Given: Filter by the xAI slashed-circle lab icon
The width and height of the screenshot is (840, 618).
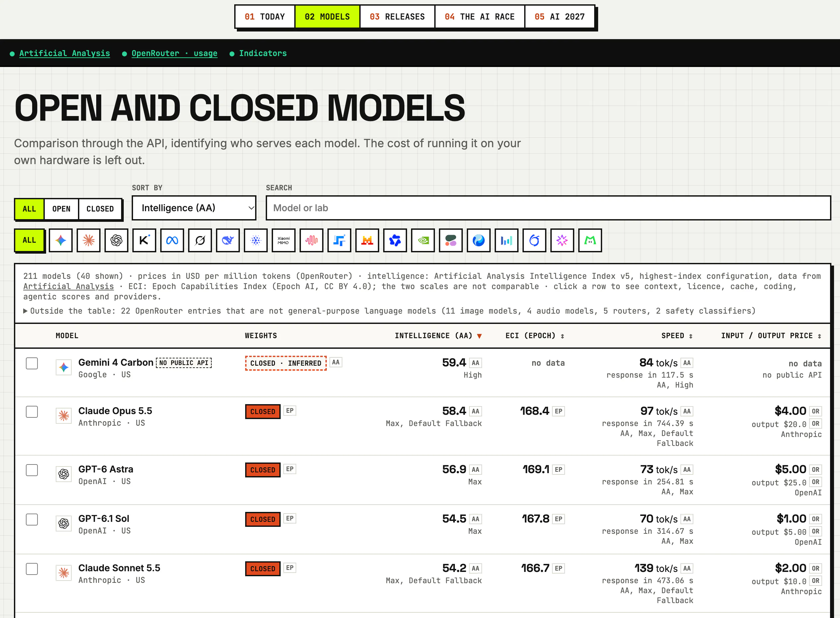Looking at the screenshot, I should 200,240.
